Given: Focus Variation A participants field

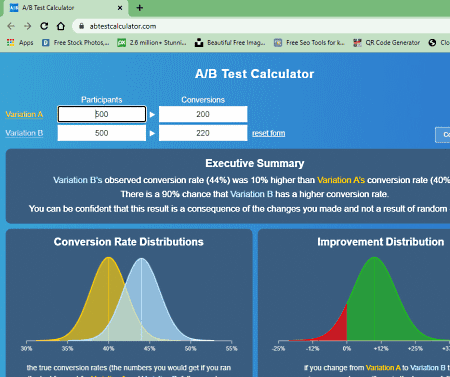Looking at the screenshot, I should (102, 114).
